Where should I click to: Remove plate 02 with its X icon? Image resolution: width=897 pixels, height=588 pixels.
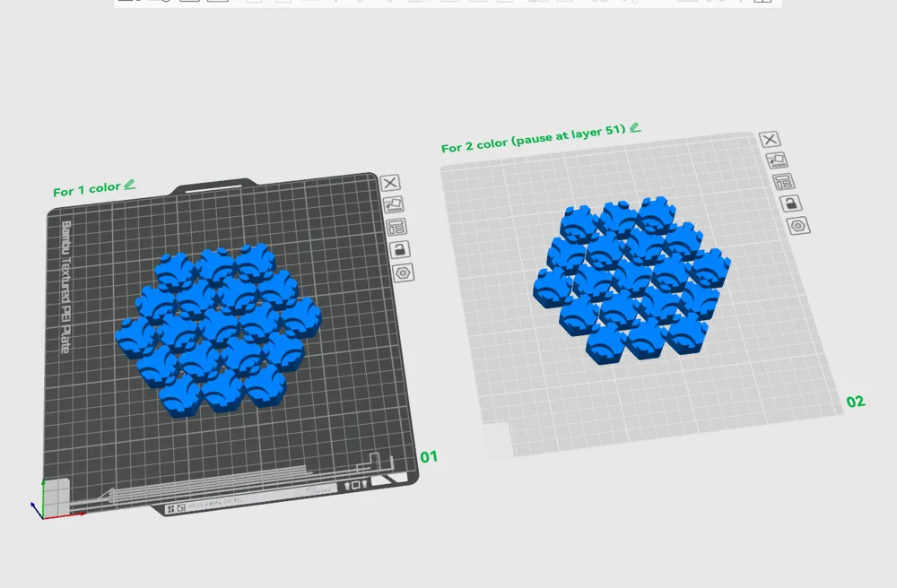(x=770, y=140)
